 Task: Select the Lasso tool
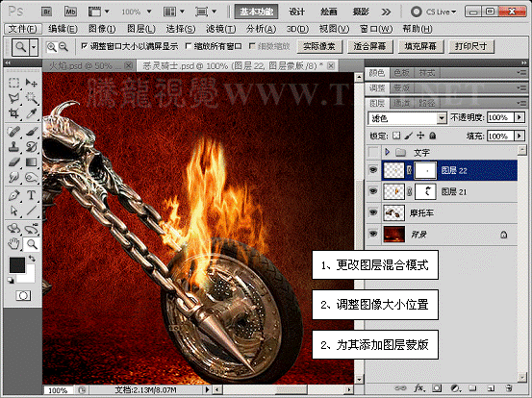(x=13, y=98)
